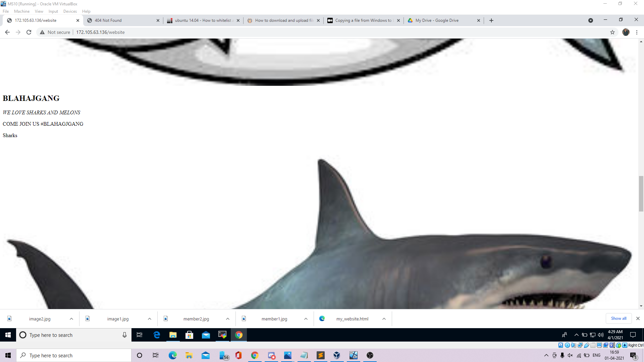This screenshot has width=644, height=362.
Task: Expand options for my_website.html download
Action: 384,319
